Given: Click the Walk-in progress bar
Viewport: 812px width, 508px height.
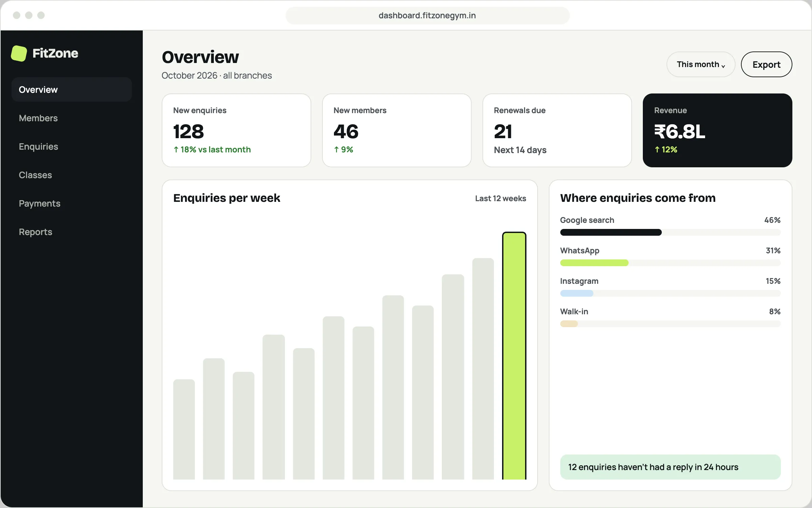Looking at the screenshot, I should 671,324.
